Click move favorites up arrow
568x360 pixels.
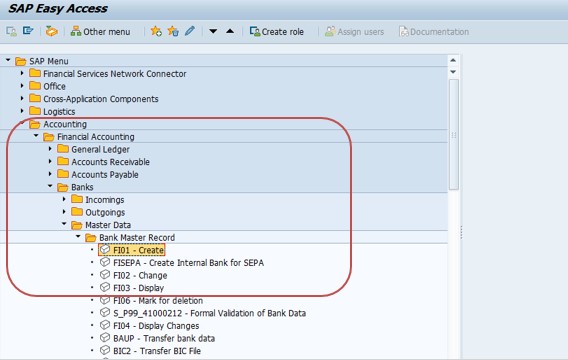coord(230,31)
